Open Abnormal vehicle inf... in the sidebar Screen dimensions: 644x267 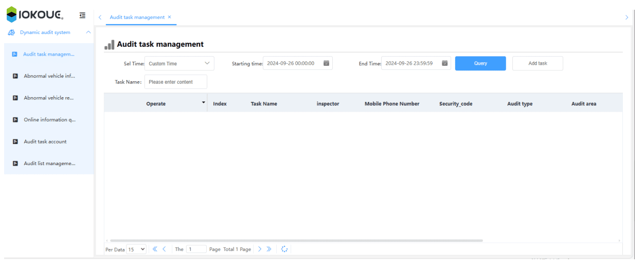point(49,76)
